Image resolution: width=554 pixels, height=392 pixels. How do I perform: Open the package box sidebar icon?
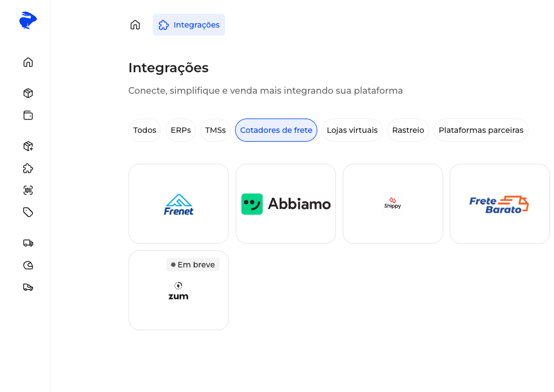pos(28,93)
